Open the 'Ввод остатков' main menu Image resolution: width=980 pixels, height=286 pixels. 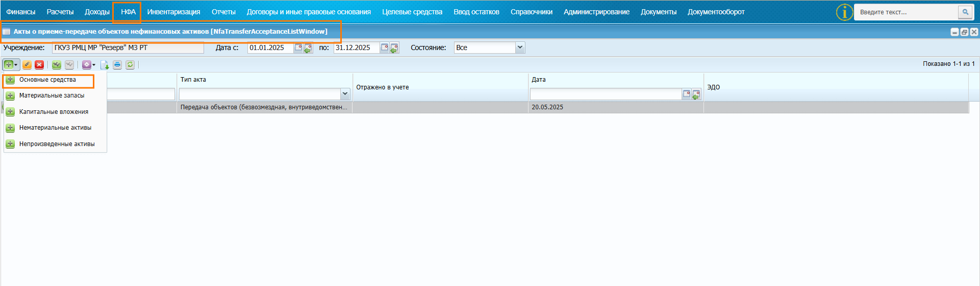[476, 12]
